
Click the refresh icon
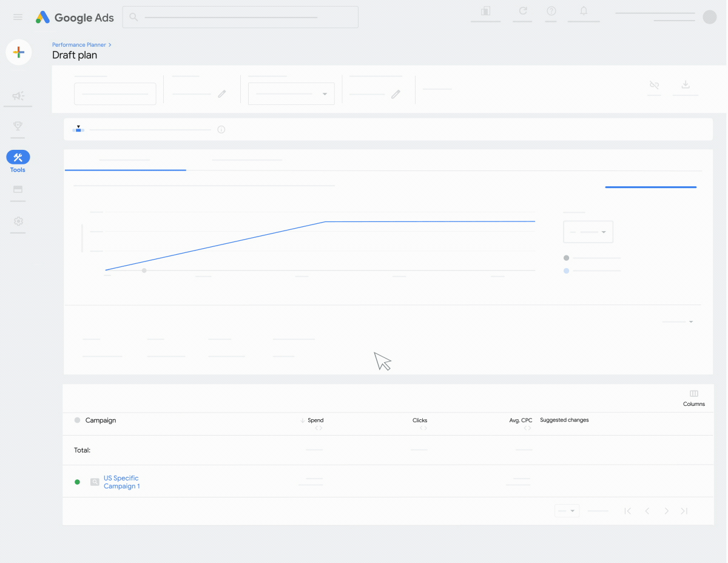point(522,12)
